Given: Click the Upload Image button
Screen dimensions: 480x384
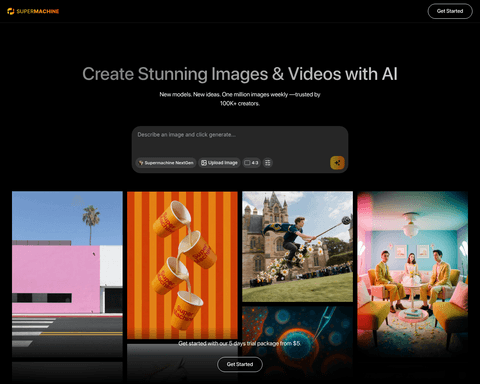Looking at the screenshot, I should (x=219, y=163).
